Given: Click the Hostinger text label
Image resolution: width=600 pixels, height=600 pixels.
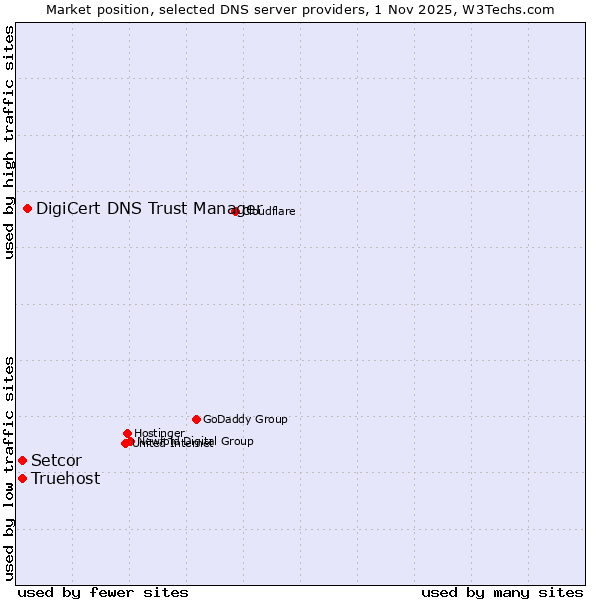Looking at the screenshot, I should pos(159,433).
